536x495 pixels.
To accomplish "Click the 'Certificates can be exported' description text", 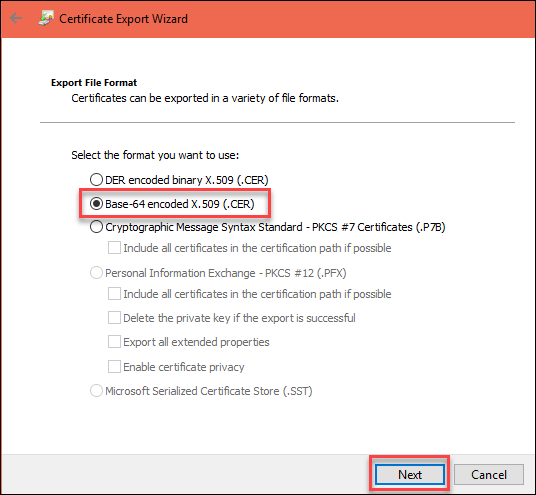I will point(205,98).
